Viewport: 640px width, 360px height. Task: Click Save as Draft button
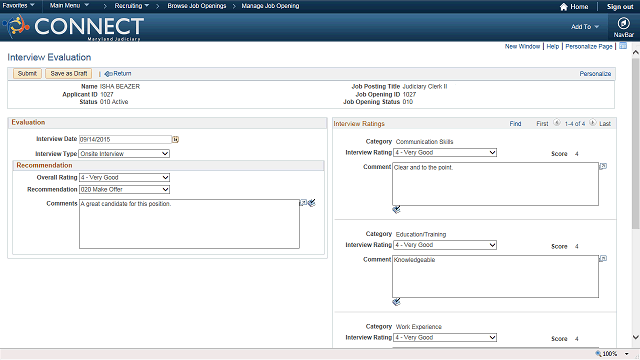pos(69,73)
